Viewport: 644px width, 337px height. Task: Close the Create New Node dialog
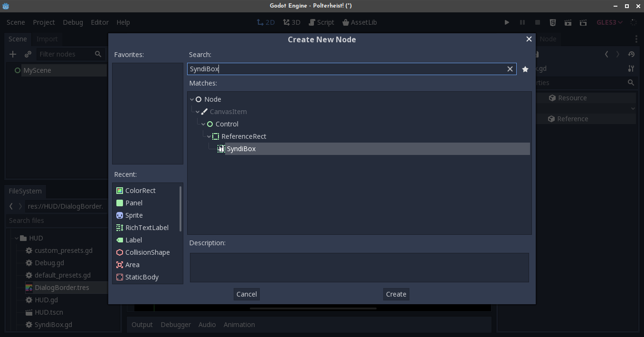coord(529,39)
